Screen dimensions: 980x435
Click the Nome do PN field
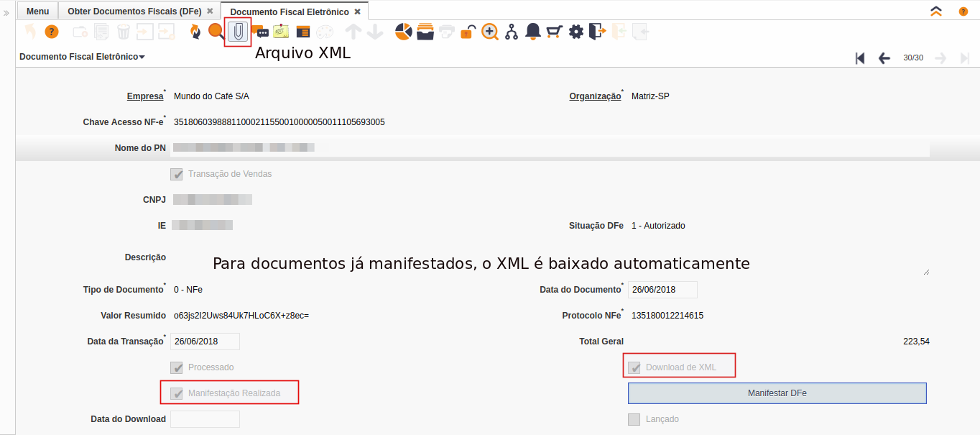coord(550,148)
